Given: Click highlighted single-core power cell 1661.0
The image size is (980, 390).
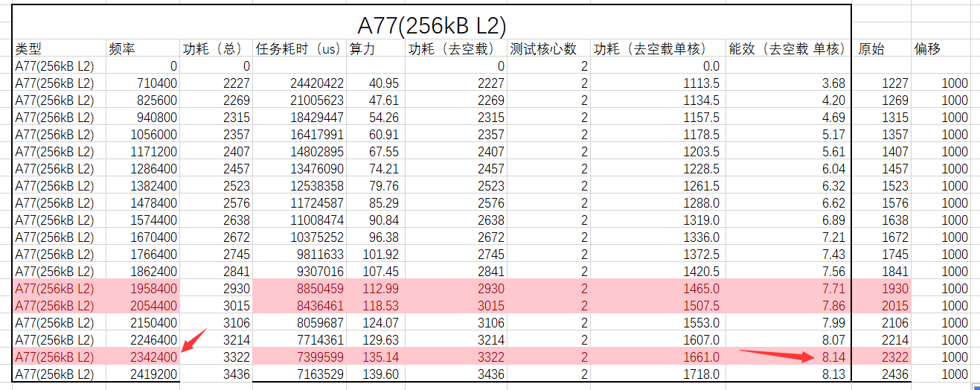Looking at the screenshot, I should click(x=658, y=357).
